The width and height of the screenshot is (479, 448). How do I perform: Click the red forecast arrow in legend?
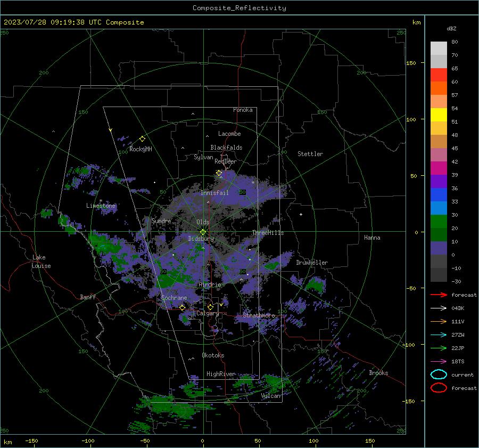coord(439,295)
